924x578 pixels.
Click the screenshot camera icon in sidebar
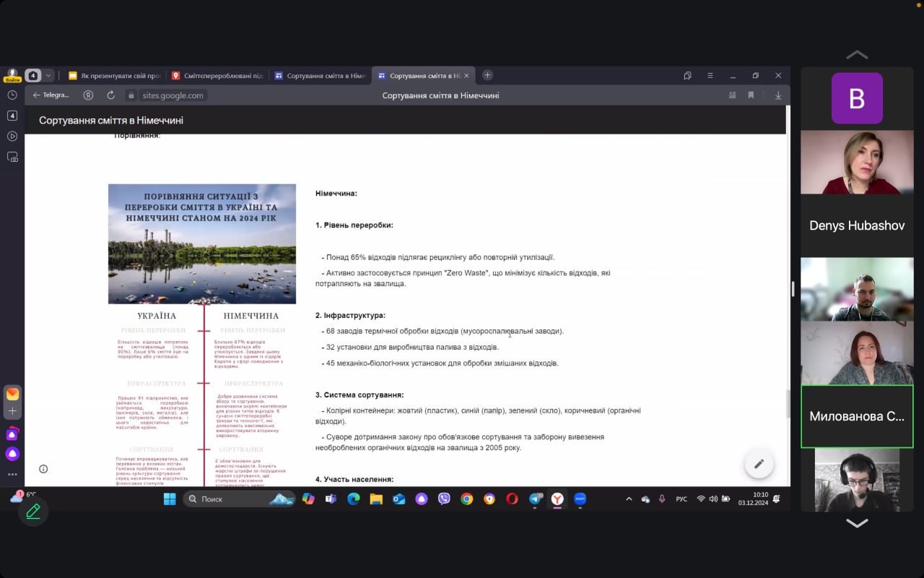point(12,157)
